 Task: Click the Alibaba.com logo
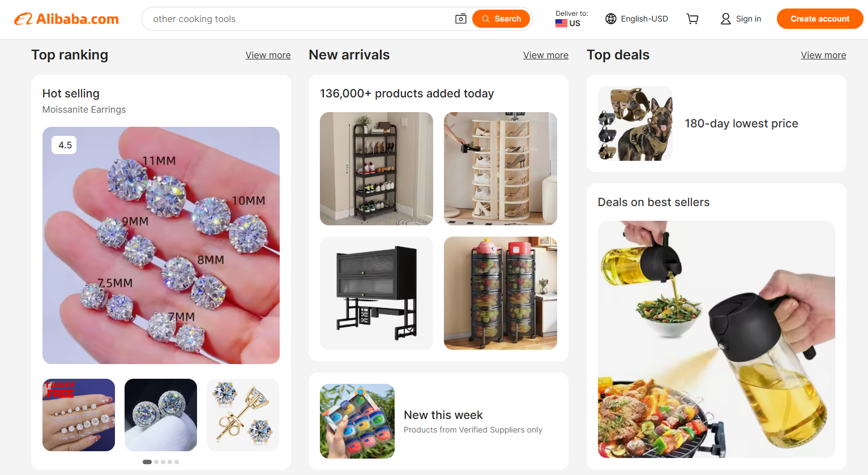coord(66,19)
